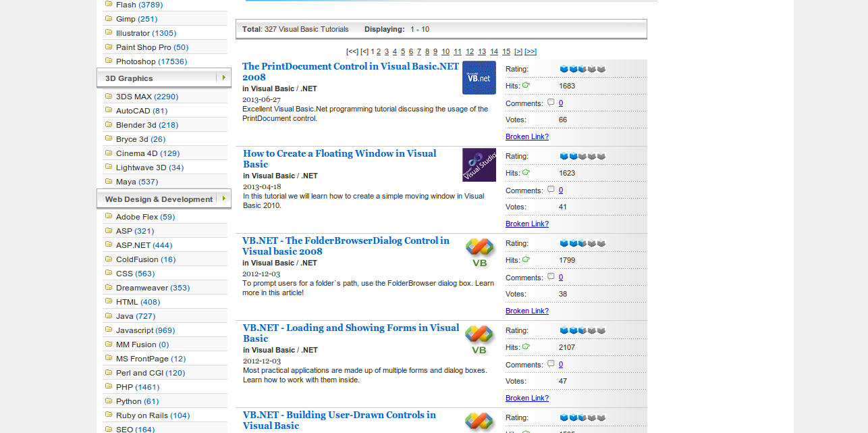Report Broken Link for Floating Window tutorial
The image size is (868, 433).
pos(527,224)
